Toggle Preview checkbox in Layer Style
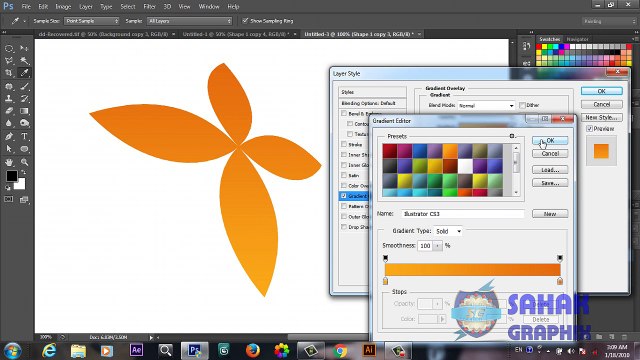640x360 pixels. point(589,129)
